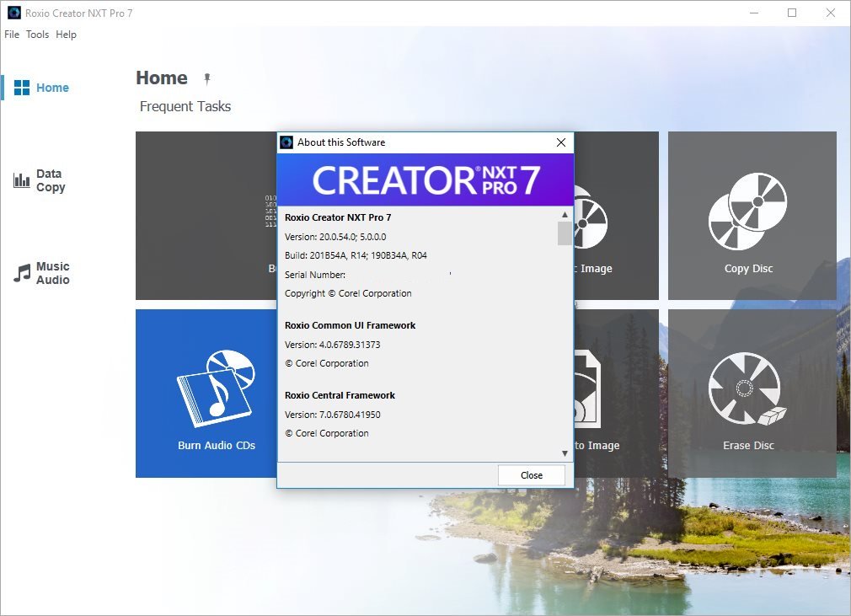The image size is (851, 616).
Task: Click the About dialog scrollbar thumb
Action: pos(565,233)
